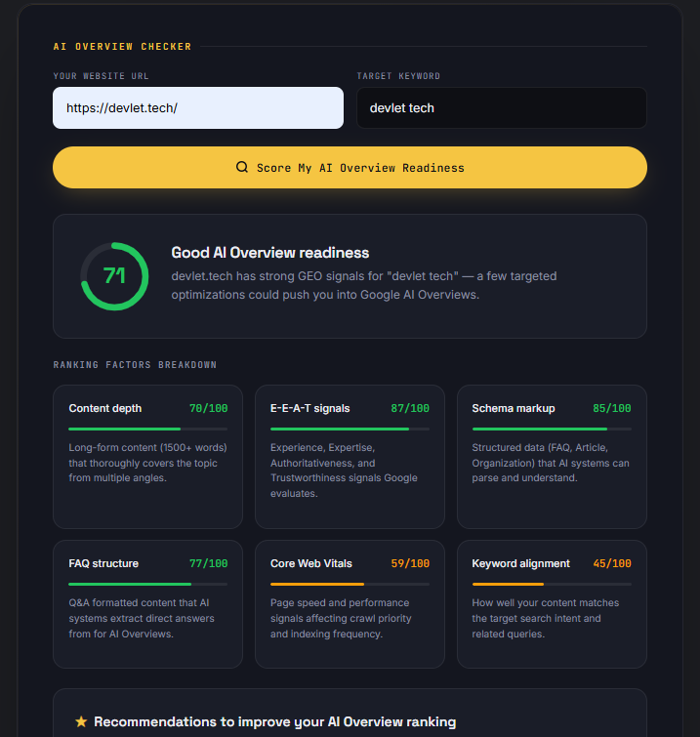
Task: Click the devlet.tech GEO signals summary text
Action: coord(364,285)
